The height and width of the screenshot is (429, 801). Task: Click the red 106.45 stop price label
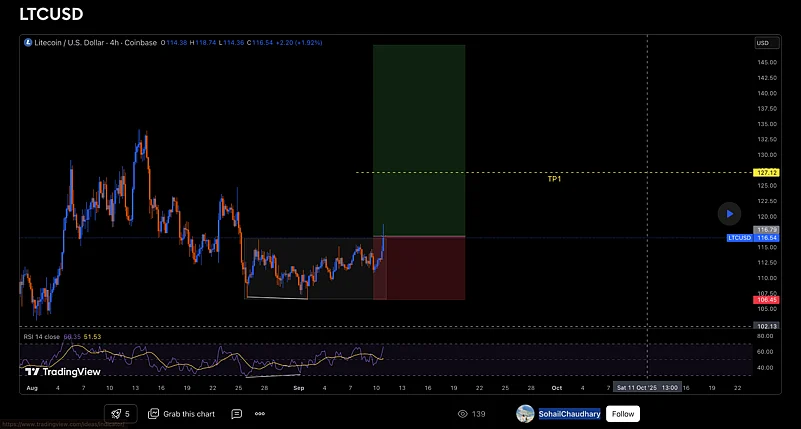(x=766, y=300)
